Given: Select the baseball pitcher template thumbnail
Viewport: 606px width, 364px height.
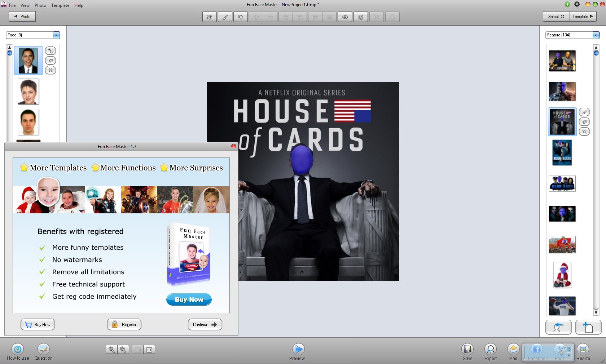Looking at the screenshot, I should tap(562, 306).
